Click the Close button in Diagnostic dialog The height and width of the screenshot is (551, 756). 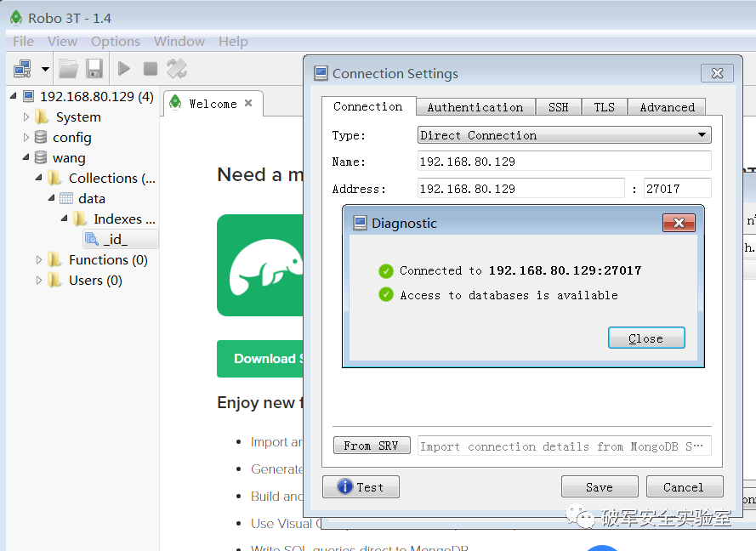[x=646, y=338]
